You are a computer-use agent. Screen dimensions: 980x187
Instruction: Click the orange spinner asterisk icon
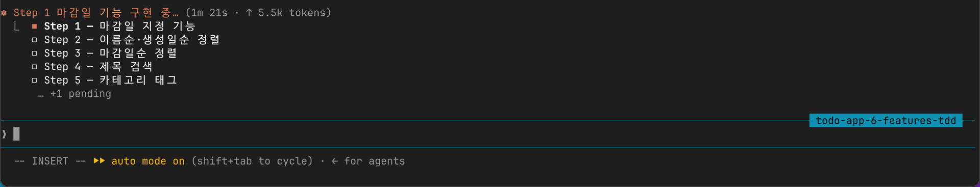pos(4,13)
